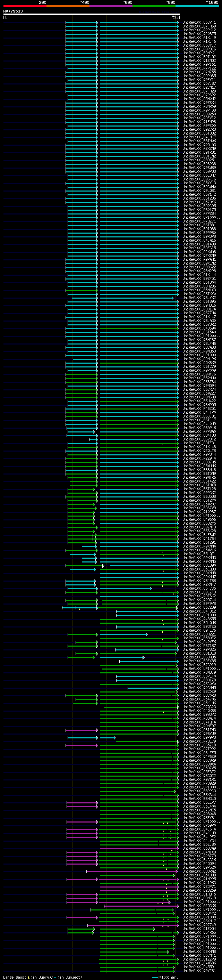Select the UniRef100_B2CM17 label
The image size is (222, 980).
pos(199,88)
